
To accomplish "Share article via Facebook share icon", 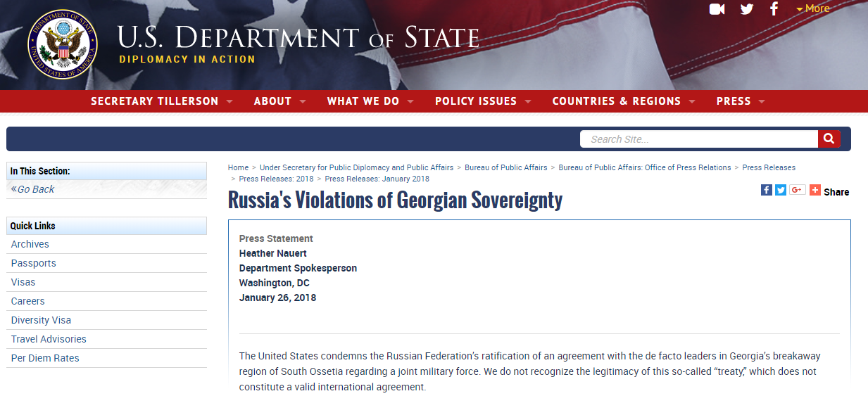I will click(x=767, y=190).
